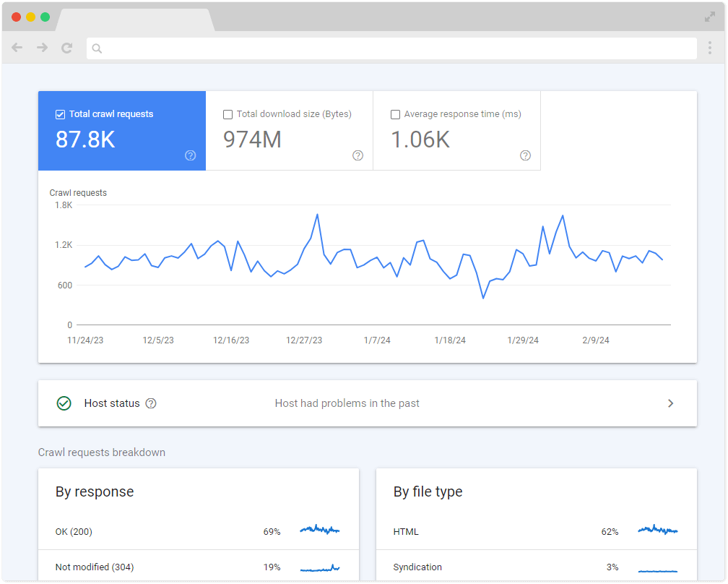This screenshot has width=728, height=584.
Task: Click the 69% value in OK (200) row
Action: click(x=272, y=531)
